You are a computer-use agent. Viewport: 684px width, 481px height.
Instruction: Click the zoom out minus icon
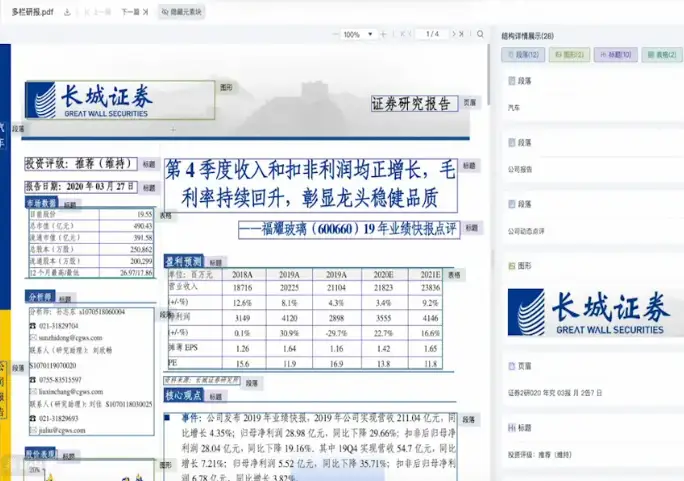pyautogui.click(x=332, y=34)
